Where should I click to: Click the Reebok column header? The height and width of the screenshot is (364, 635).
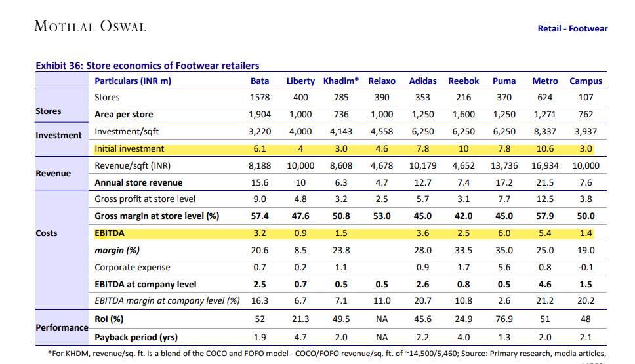coord(463,81)
